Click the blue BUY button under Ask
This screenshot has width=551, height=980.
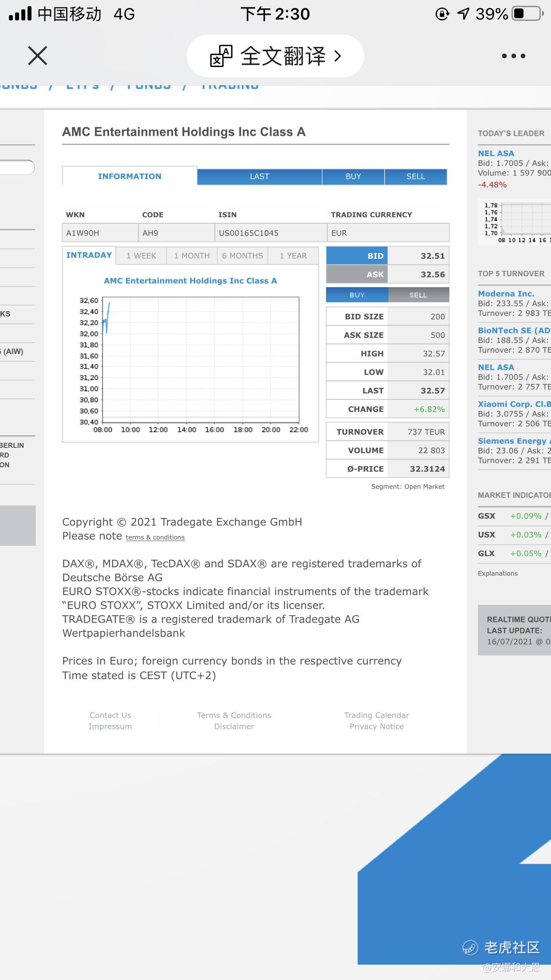point(357,295)
